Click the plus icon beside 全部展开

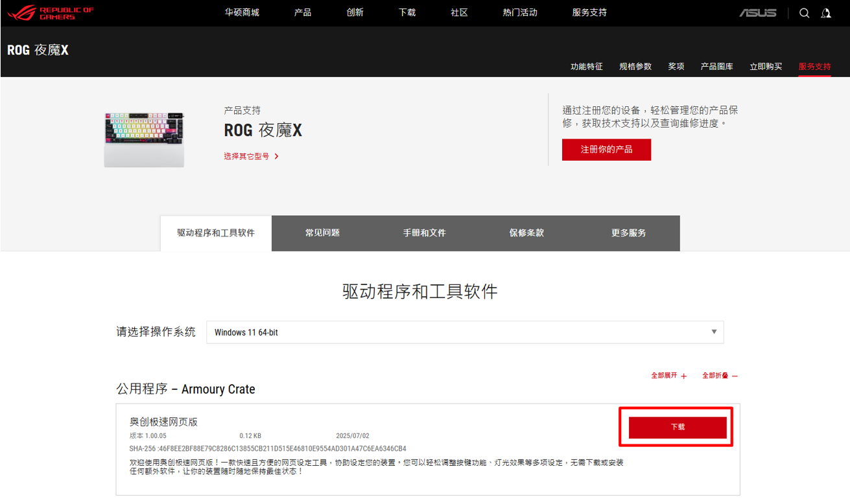(x=684, y=376)
